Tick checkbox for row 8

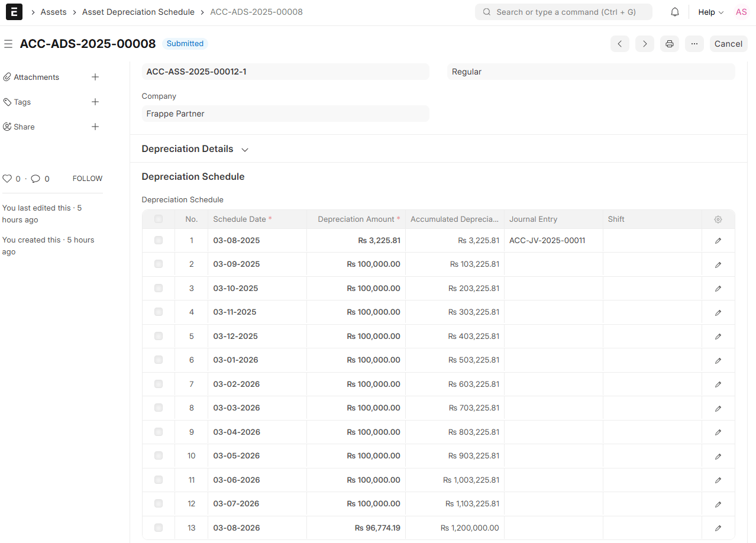click(159, 408)
